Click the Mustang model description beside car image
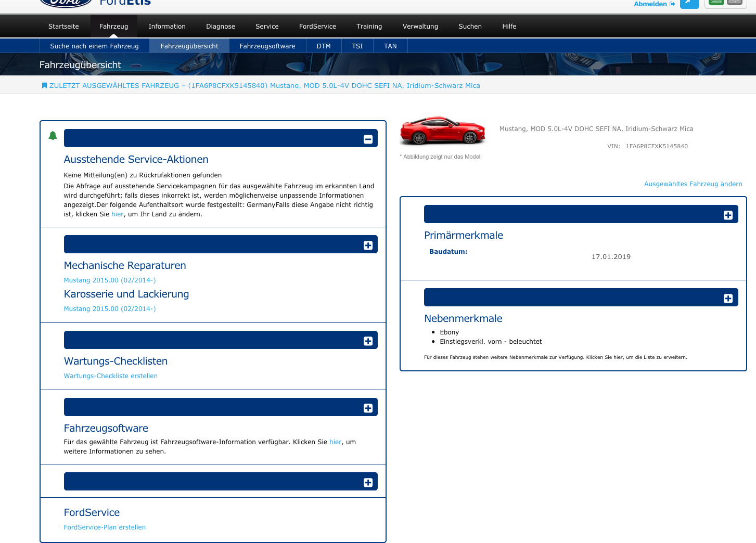This screenshot has height=543, width=756. [x=596, y=129]
